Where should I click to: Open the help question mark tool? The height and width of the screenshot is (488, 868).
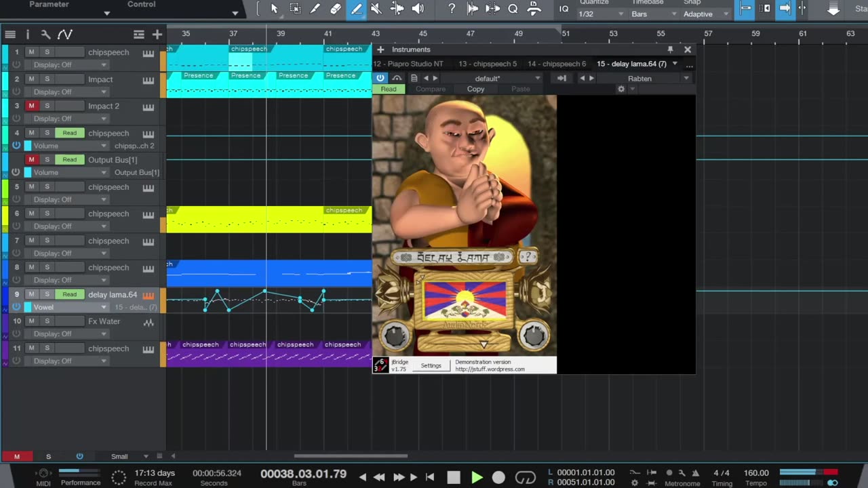pos(452,9)
